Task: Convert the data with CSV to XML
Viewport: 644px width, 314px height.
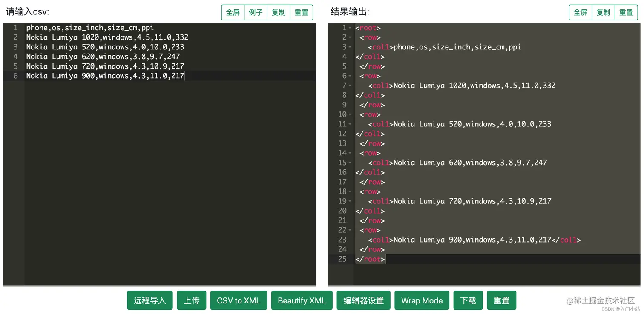Action: point(239,300)
